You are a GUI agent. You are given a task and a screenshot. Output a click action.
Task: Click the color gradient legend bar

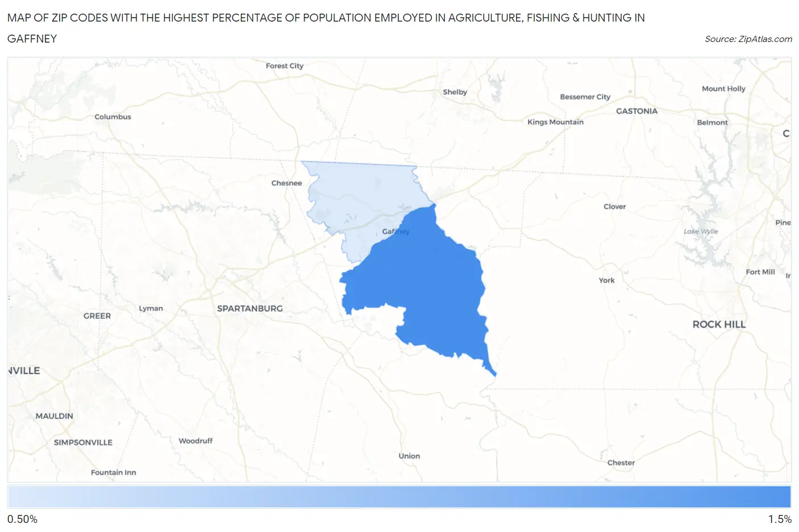[399, 497]
